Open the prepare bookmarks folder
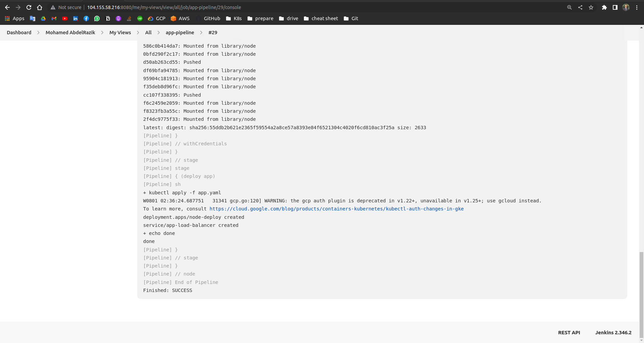644x343 pixels. (x=260, y=18)
